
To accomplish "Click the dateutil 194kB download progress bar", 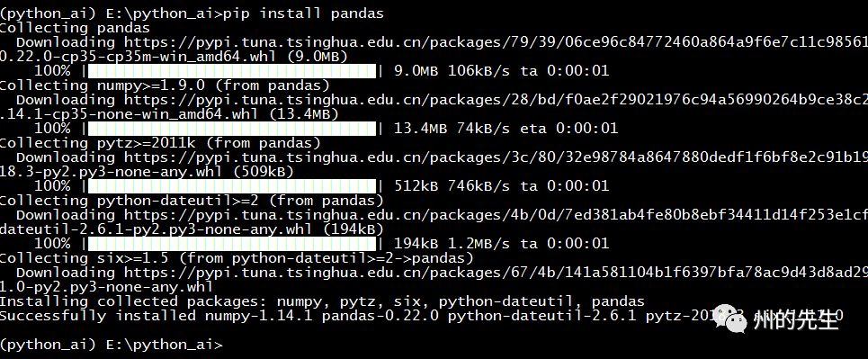I will tap(232, 244).
